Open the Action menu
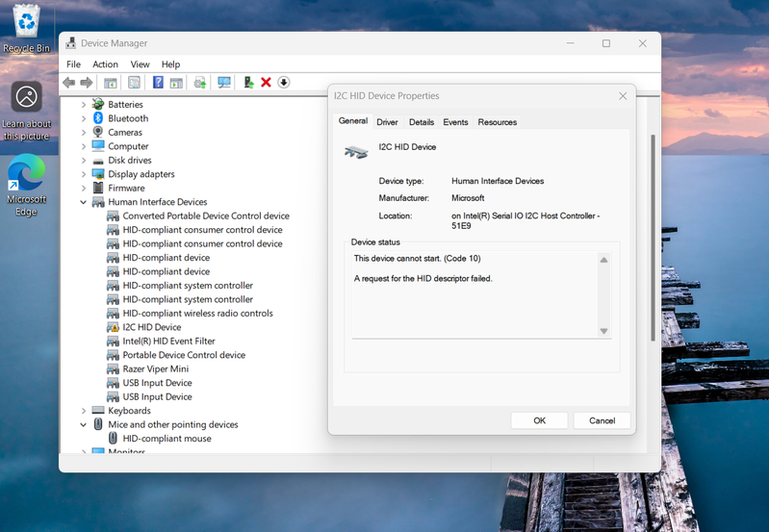The width and height of the screenshot is (769, 532). tap(105, 64)
